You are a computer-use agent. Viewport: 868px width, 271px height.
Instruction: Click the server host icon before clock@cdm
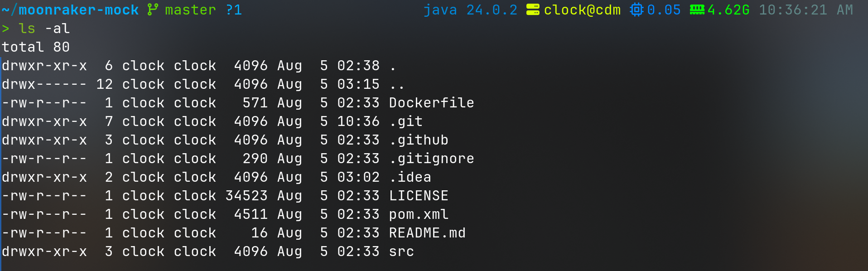(533, 10)
